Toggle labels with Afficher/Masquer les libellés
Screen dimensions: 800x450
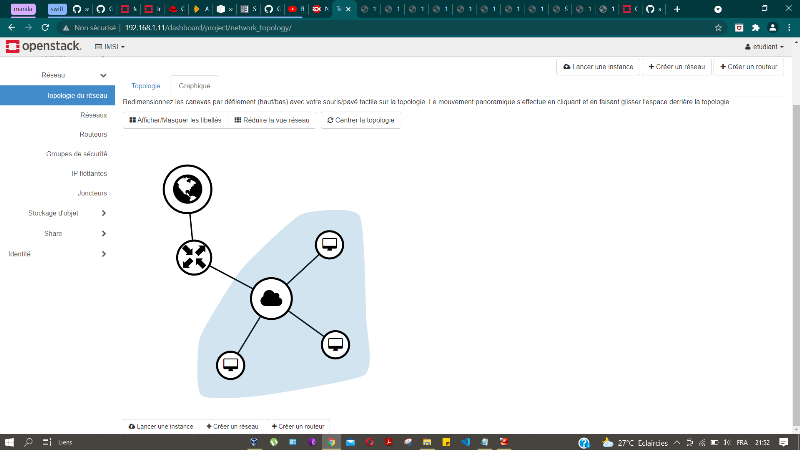tap(176, 120)
